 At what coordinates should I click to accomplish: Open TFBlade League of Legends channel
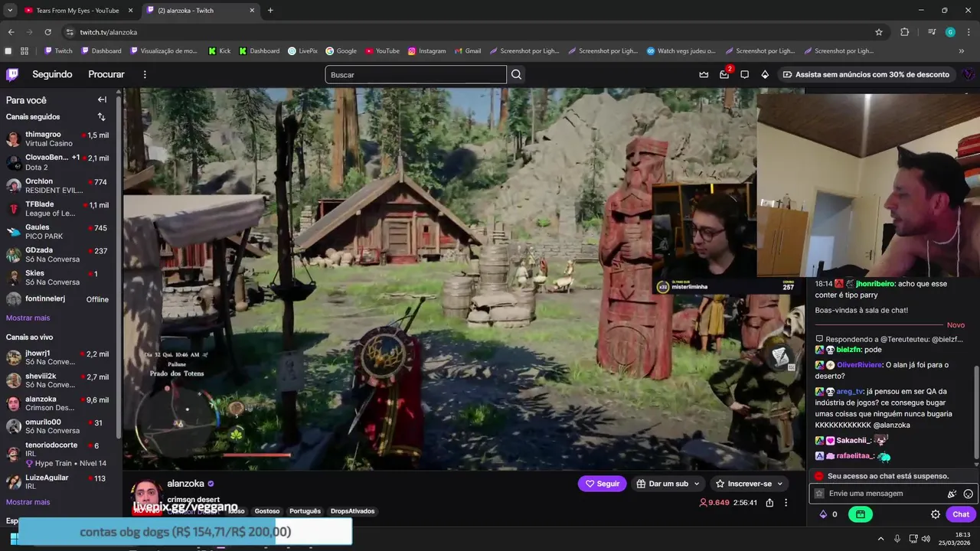(58, 209)
